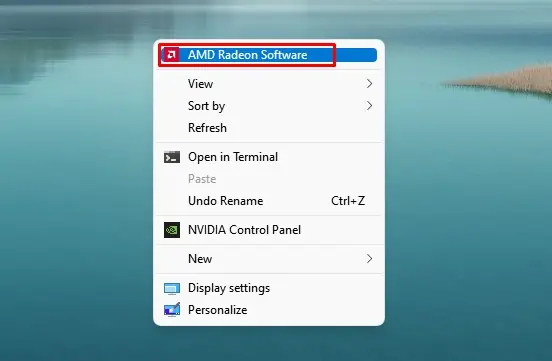Launch NVIDIA Control Panel
The height and width of the screenshot is (361, 552).
coord(269,230)
